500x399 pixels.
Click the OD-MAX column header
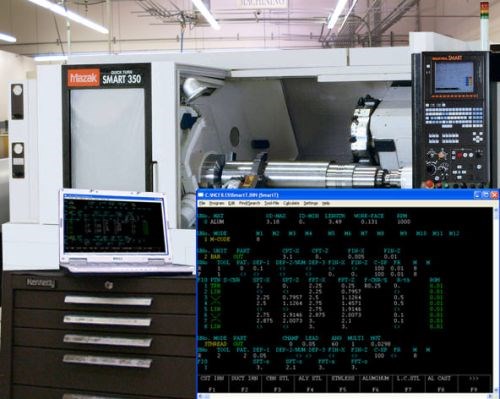276,216
